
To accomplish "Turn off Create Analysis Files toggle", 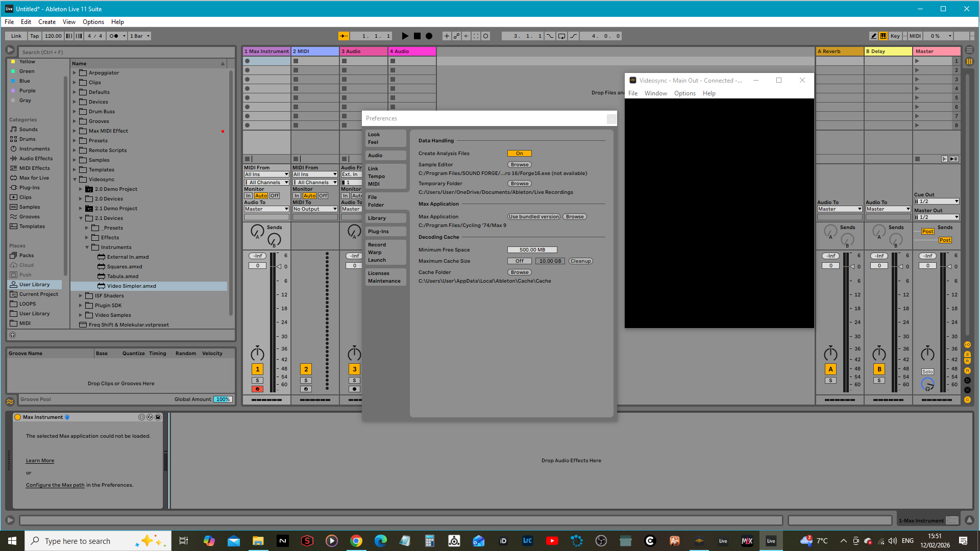I will coord(520,154).
